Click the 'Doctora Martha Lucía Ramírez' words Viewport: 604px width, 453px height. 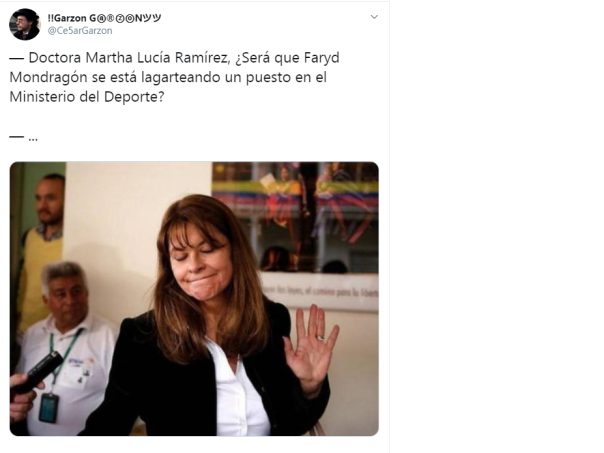tap(129, 58)
